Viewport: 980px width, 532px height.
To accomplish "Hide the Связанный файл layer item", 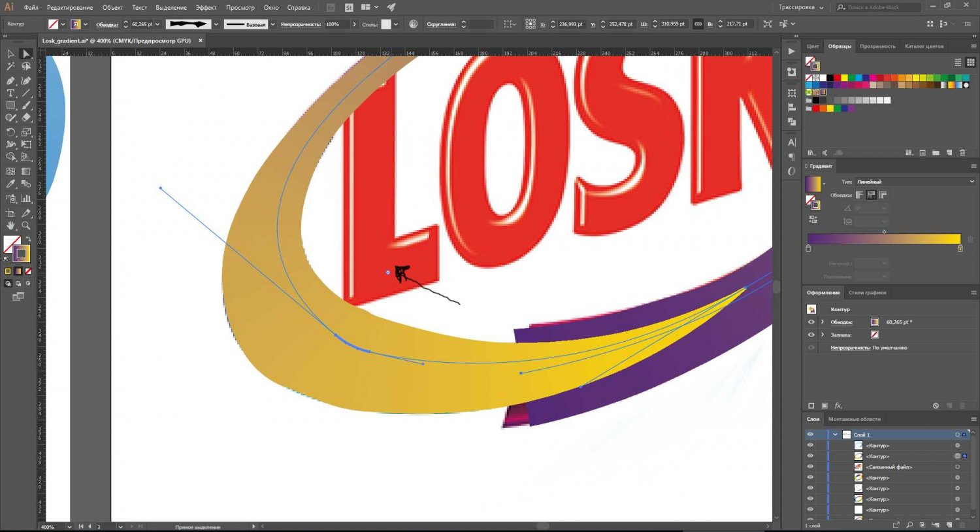I will 810,467.
